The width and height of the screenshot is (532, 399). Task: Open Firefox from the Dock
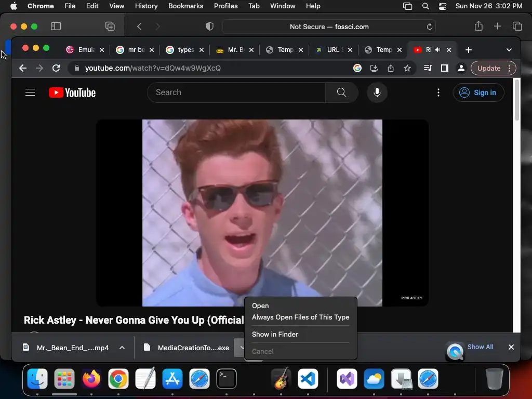coord(91,378)
